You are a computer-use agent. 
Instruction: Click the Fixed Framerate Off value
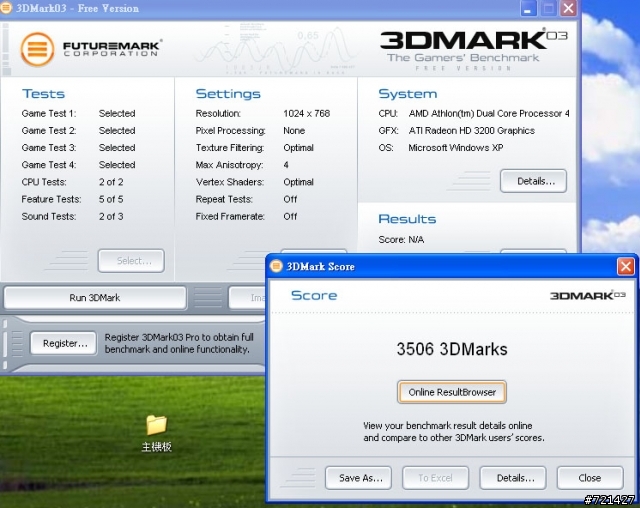290,216
